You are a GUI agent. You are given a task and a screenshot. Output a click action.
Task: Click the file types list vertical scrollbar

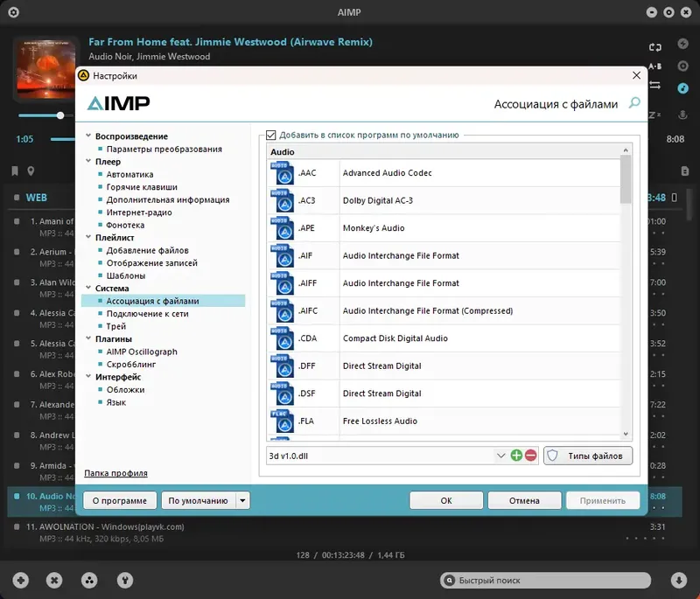point(626,179)
